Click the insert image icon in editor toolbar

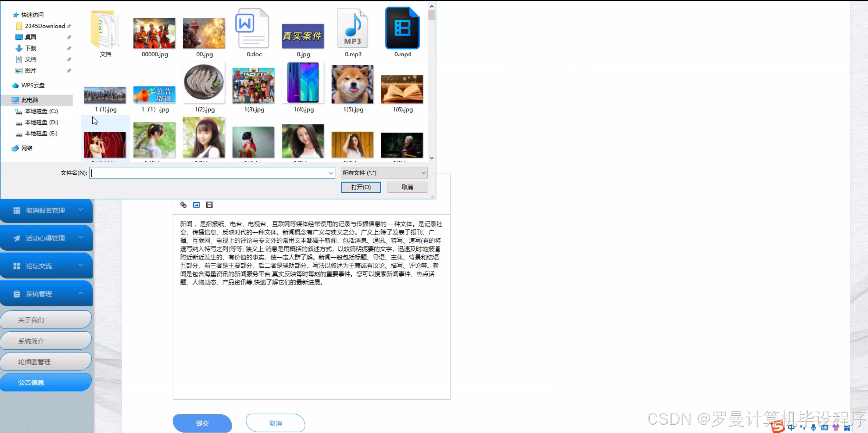click(196, 205)
